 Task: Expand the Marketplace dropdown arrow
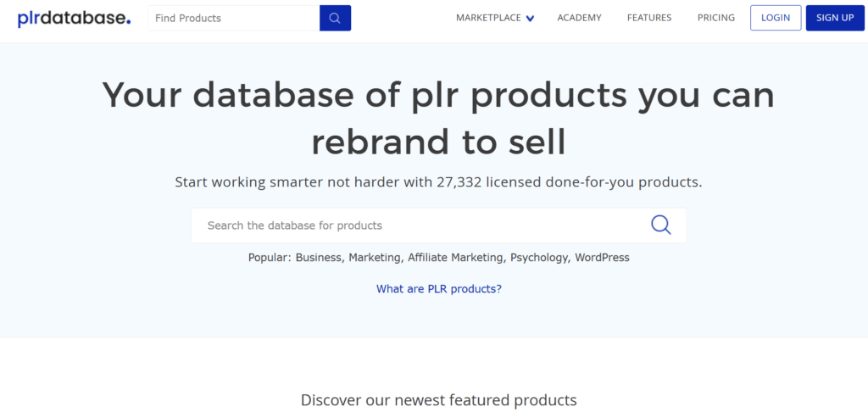pyautogui.click(x=530, y=19)
